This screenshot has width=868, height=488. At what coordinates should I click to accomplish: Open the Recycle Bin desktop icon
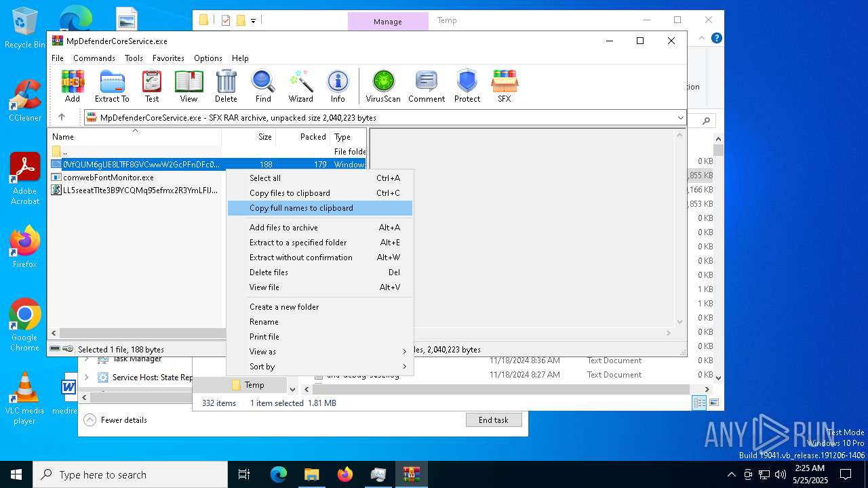25,28
